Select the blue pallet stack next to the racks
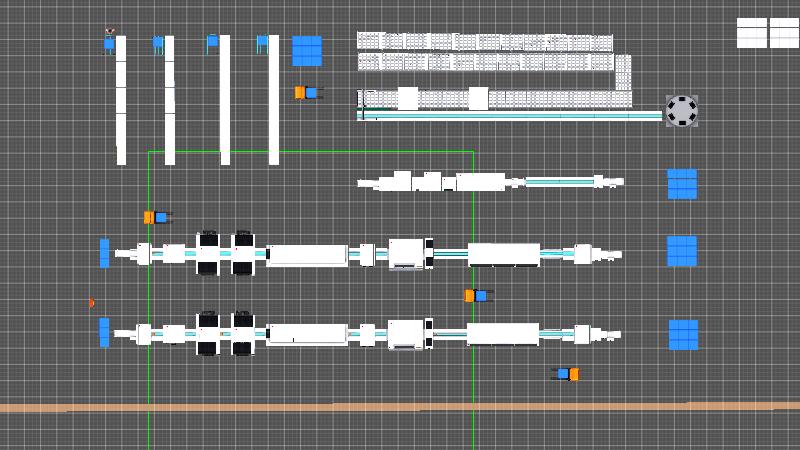Image resolution: width=800 pixels, height=450 pixels. (x=307, y=51)
